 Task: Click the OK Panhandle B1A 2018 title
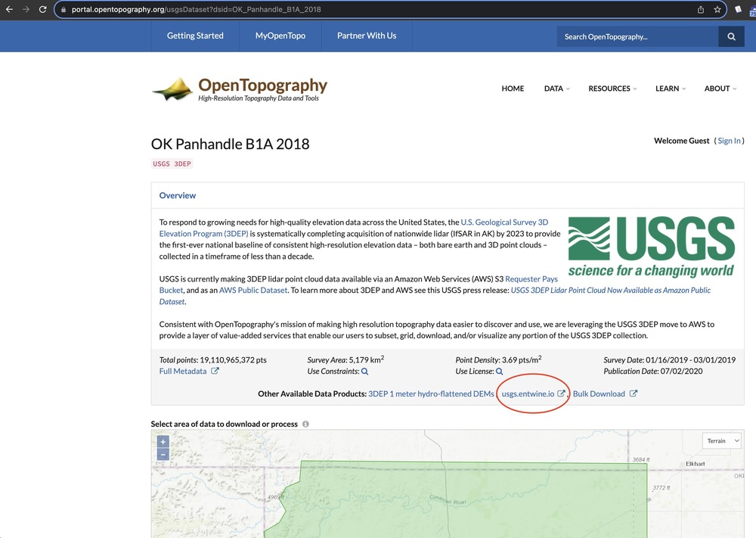pos(230,144)
